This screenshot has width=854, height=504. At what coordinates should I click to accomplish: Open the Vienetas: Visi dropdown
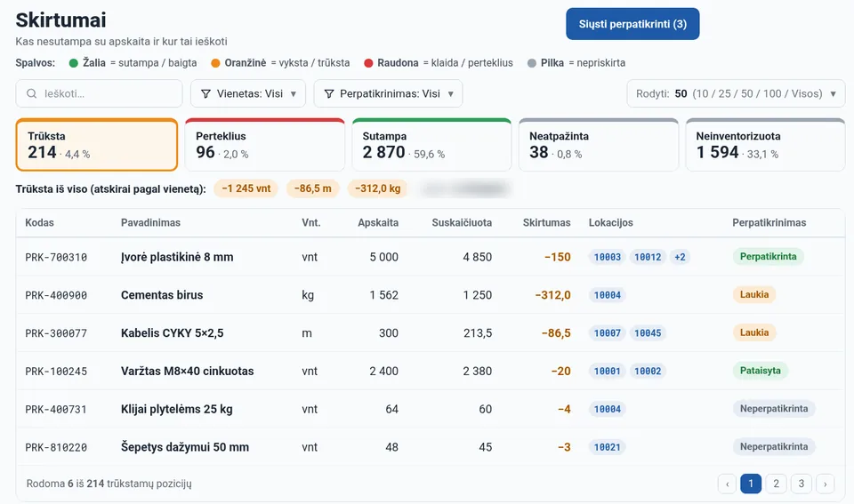pyautogui.click(x=248, y=93)
